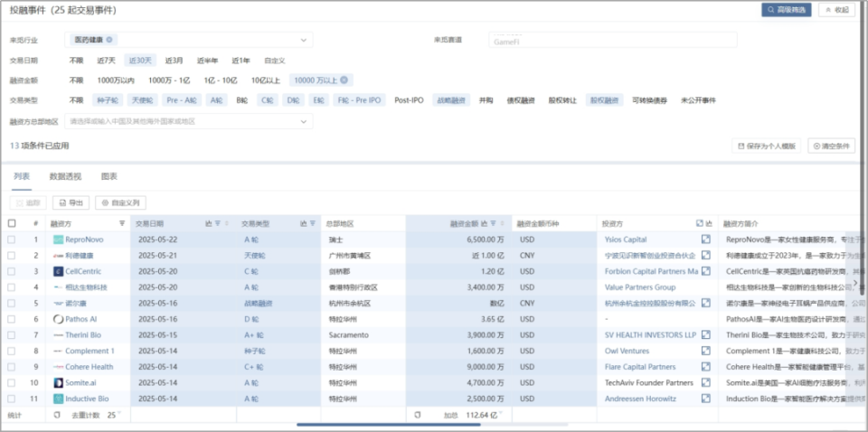Switch to the 列表 tab
This screenshot has height=432, width=868.
(22, 176)
